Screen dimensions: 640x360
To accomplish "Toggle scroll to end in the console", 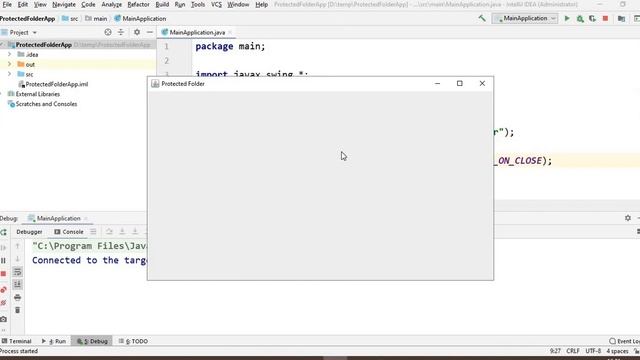I will (18, 284).
